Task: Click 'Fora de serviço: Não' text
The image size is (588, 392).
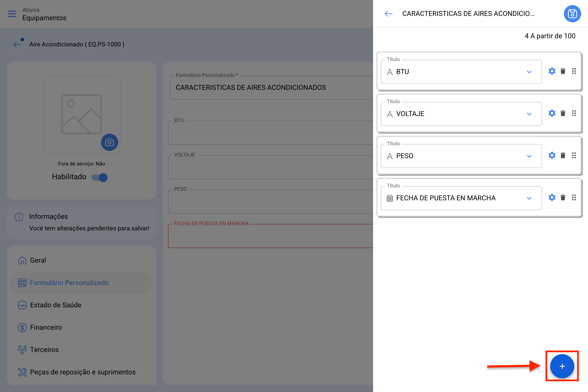Action: (81, 164)
